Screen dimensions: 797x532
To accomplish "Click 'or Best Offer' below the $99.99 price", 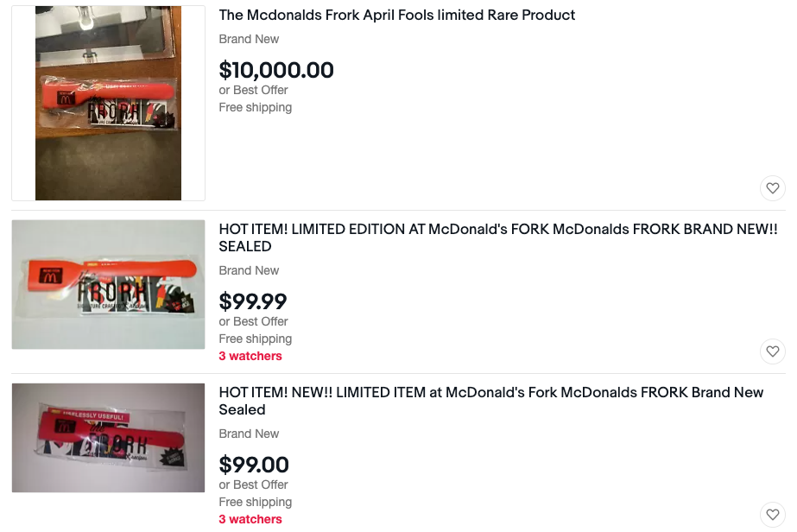I will pyautogui.click(x=253, y=321).
